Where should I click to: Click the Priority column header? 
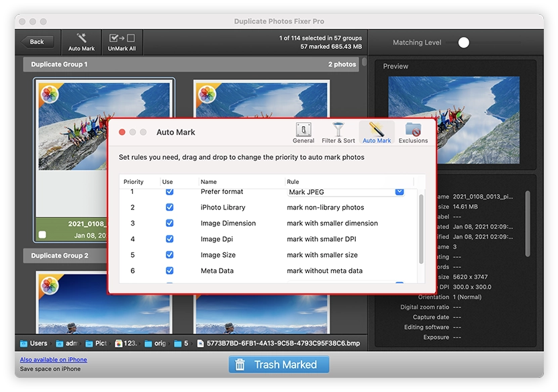pyautogui.click(x=134, y=182)
